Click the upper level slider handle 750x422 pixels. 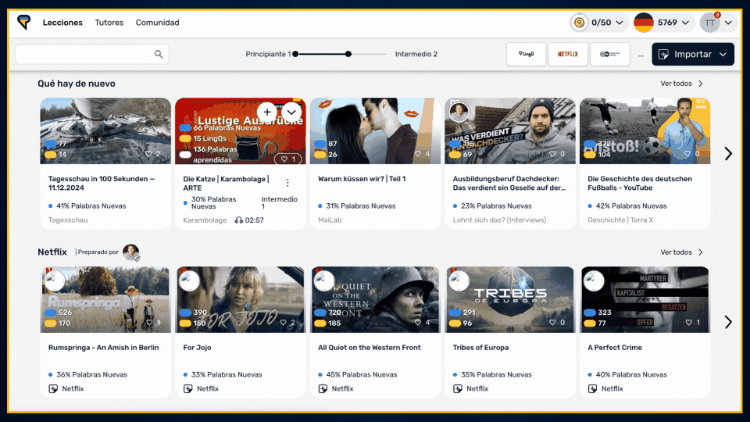348,54
